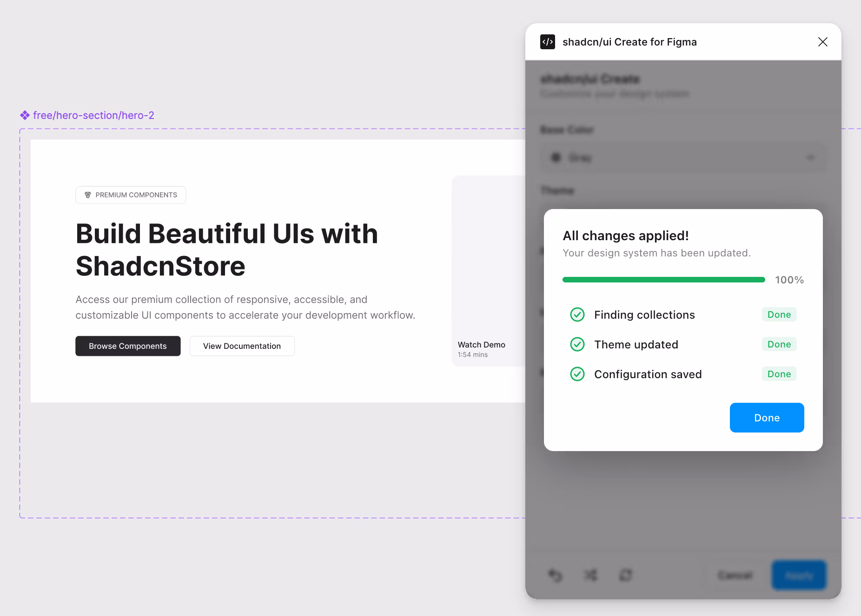Click the Build Beautiful UIs heading
This screenshot has height=616, width=861.
tap(227, 249)
